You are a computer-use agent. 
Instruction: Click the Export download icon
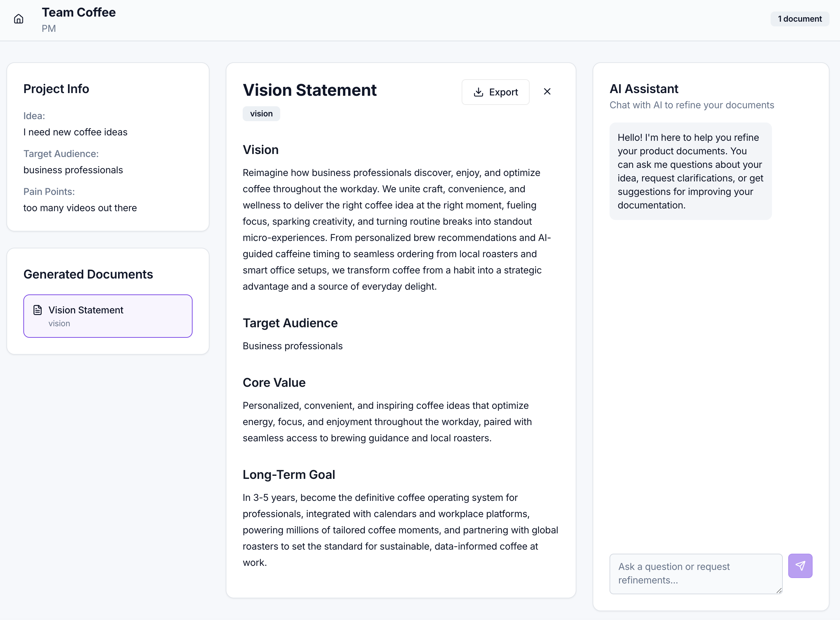[x=478, y=92]
